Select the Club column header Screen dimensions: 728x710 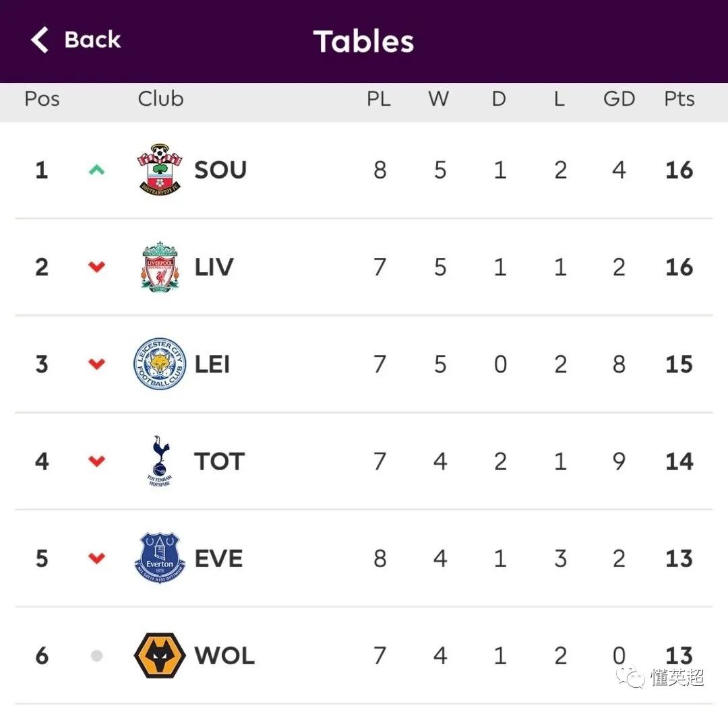[x=160, y=98]
